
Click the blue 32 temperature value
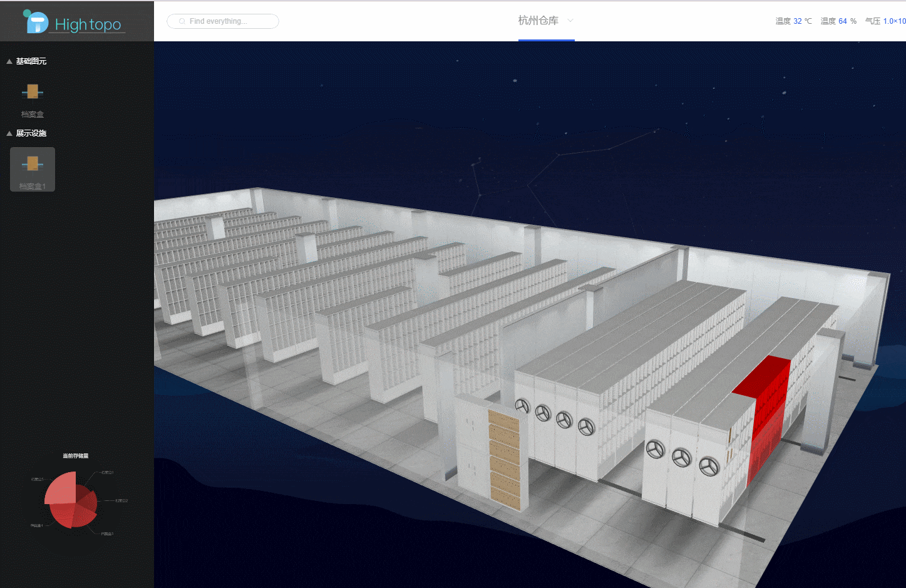tap(798, 21)
